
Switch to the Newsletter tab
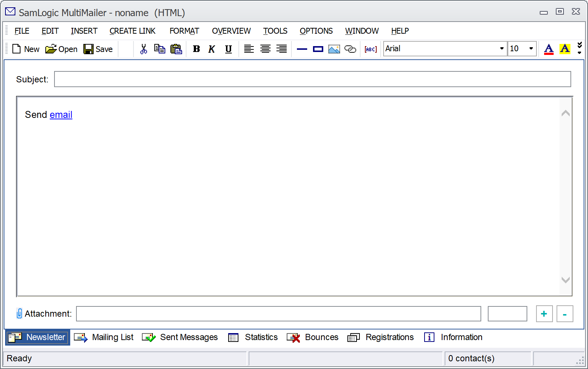click(x=38, y=337)
